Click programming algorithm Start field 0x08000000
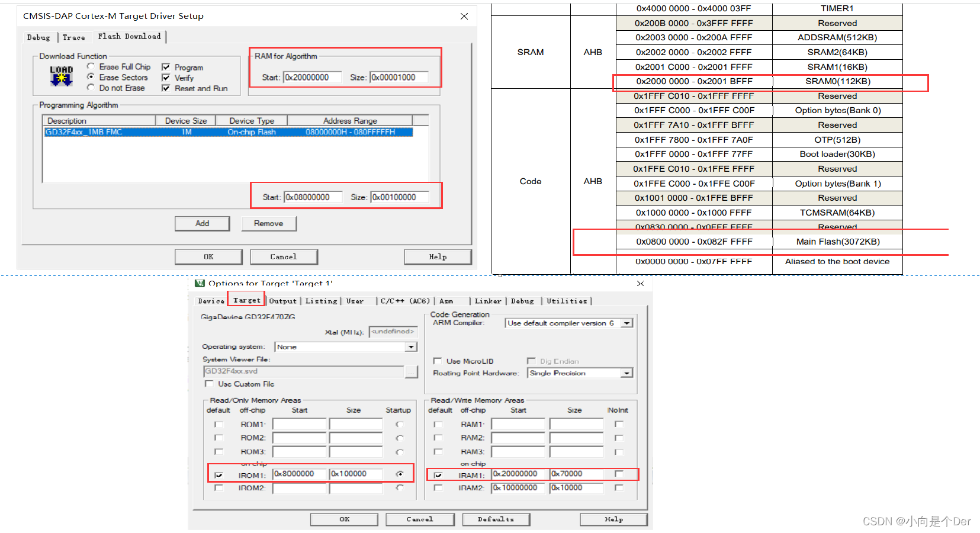 [313, 197]
